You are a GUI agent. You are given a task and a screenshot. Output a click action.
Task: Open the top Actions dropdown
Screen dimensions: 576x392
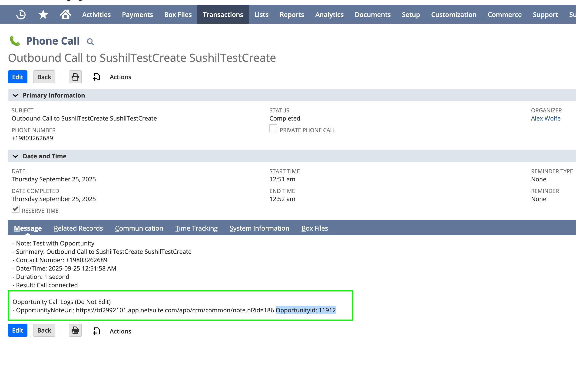(120, 77)
